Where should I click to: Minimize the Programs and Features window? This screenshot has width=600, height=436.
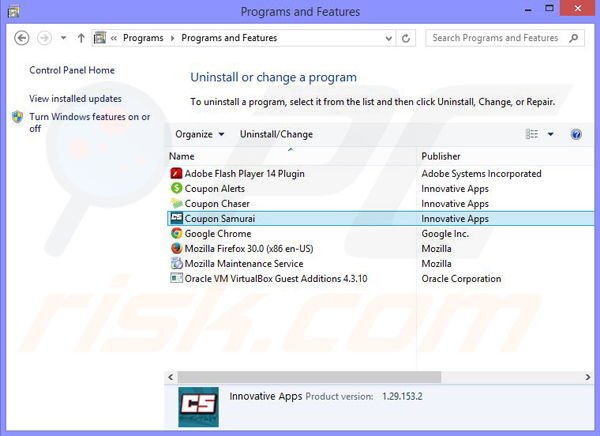pyautogui.click(x=528, y=10)
